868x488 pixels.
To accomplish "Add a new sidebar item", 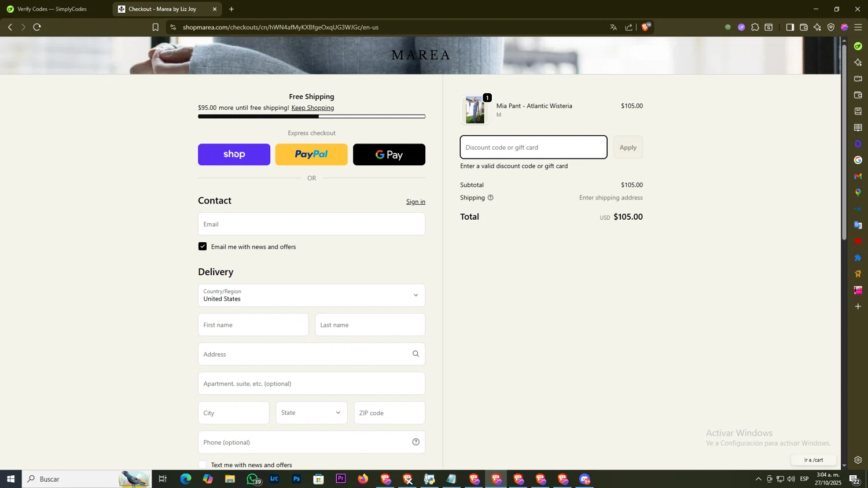I will click(858, 306).
